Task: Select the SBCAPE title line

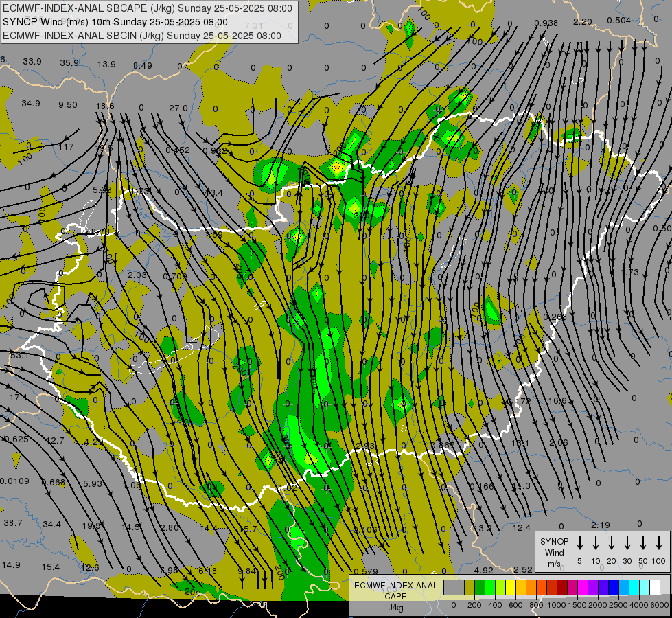Action: (148, 8)
